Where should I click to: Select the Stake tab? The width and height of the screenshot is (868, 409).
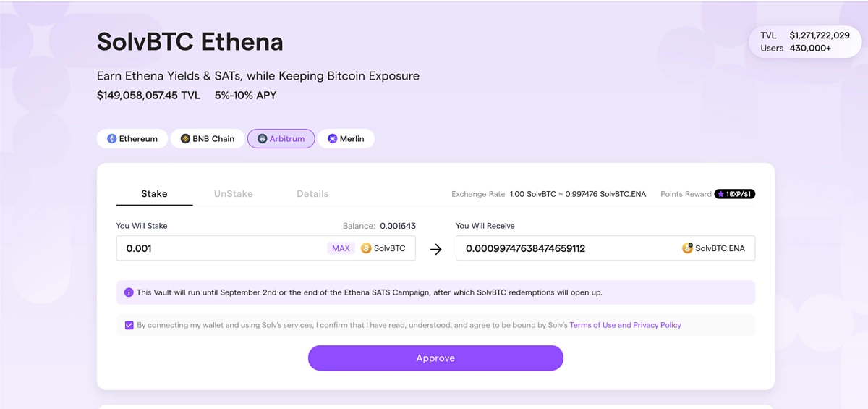click(x=154, y=194)
